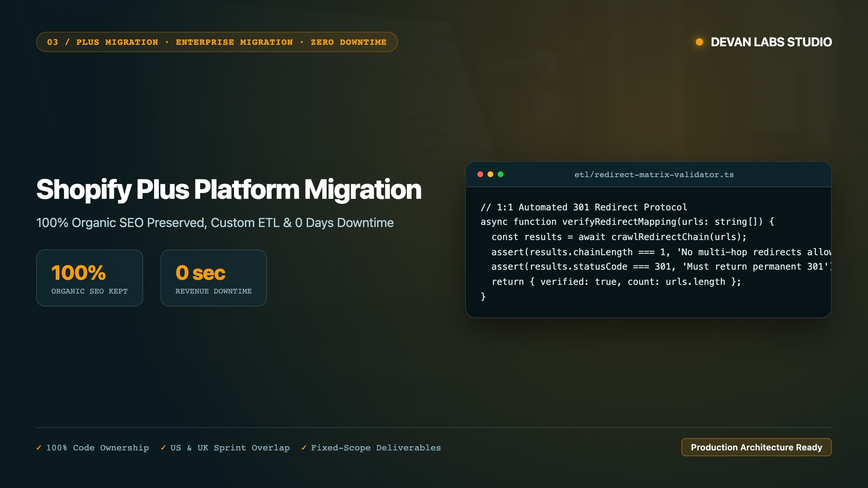The height and width of the screenshot is (488, 868).
Task: Click file name etl/redirect-matrix-validator.ts
Action: (x=654, y=175)
